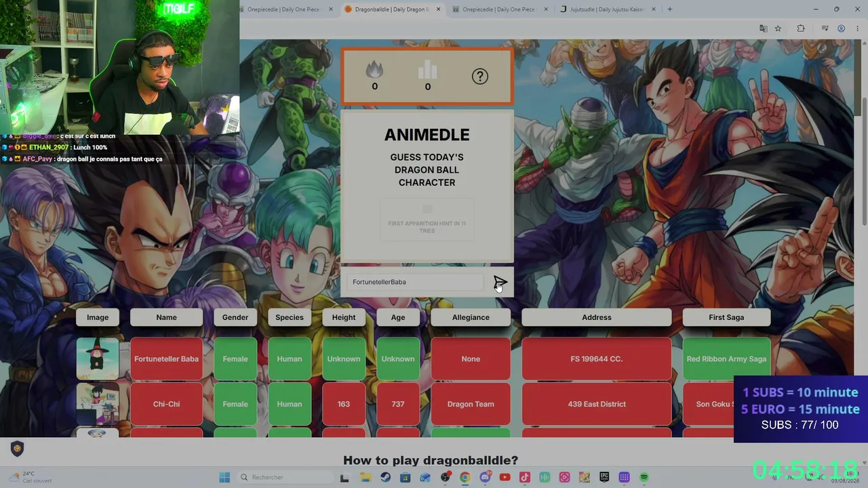Click the Allegiance column header
Screen dimensions: 868x488
471,317
